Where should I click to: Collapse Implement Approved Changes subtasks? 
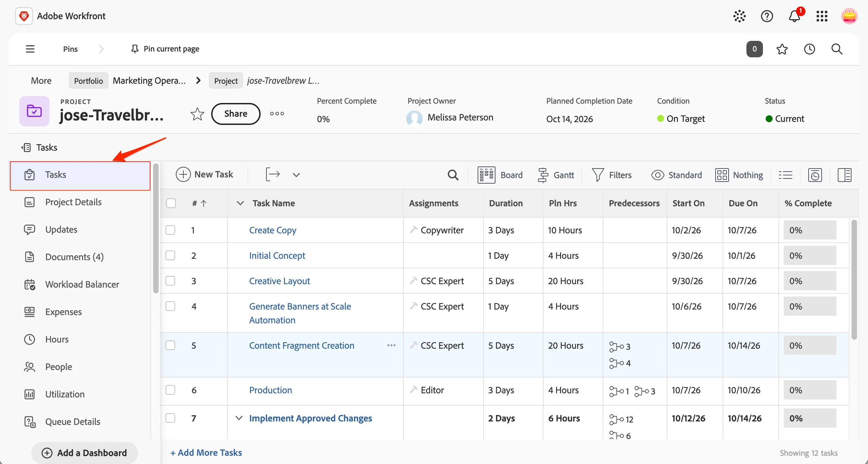[x=239, y=418]
